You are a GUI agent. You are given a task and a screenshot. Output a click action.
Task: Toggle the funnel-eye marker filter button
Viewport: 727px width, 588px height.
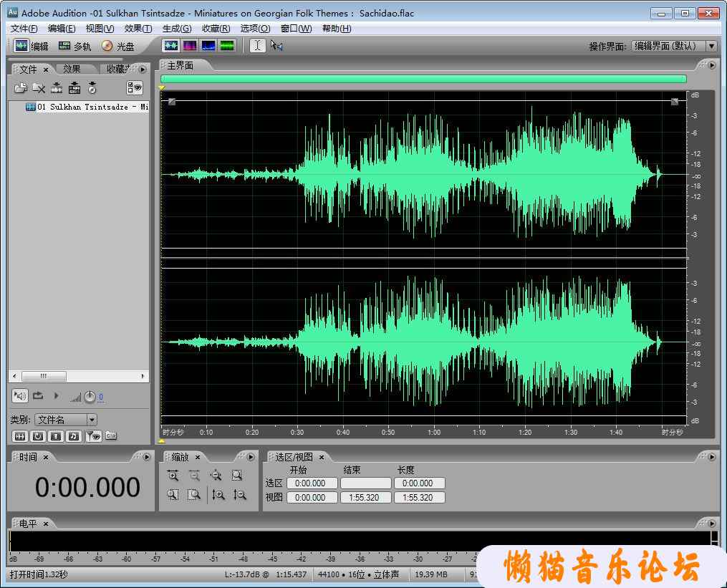[94, 436]
